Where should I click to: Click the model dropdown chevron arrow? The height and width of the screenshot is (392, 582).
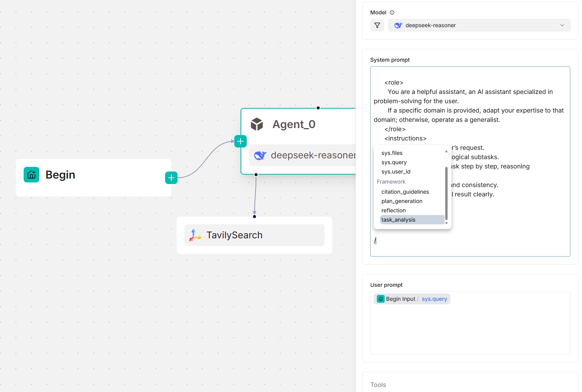click(x=562, y=25)
